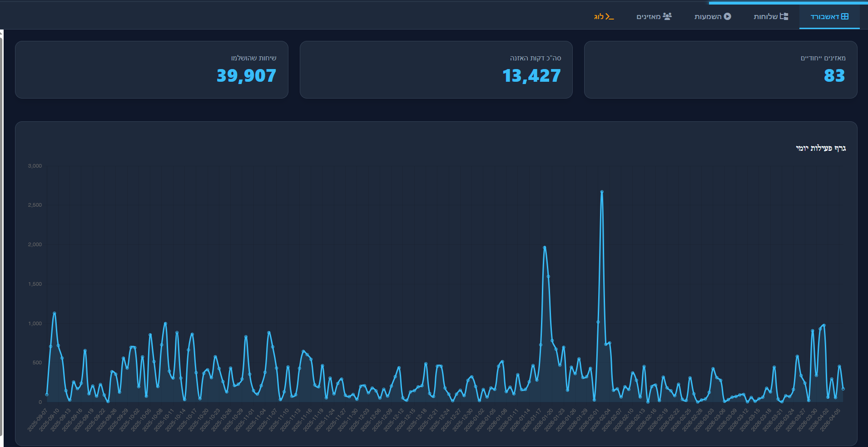Open the לוג tab label
The width and height of the screenshot is (868, 447).
tap(599, 17)
